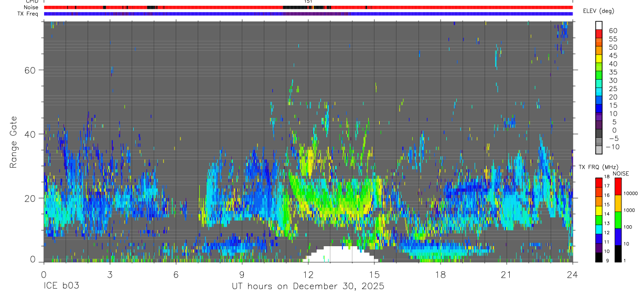Click the CPID value '151' above the noise strip

click(308, 2)
